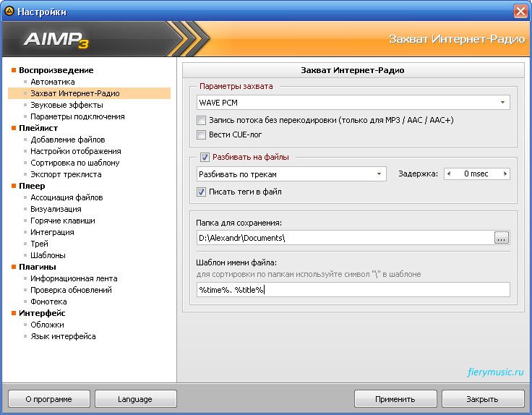Open Экспорт треклиста settings
The image size is (532, 415).
coord(66,174)
